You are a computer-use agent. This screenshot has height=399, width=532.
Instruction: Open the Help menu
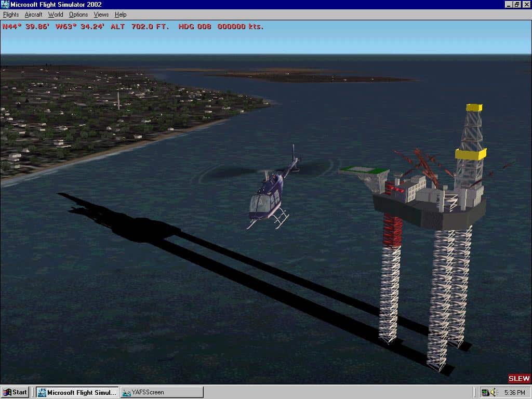click(121, 15)
